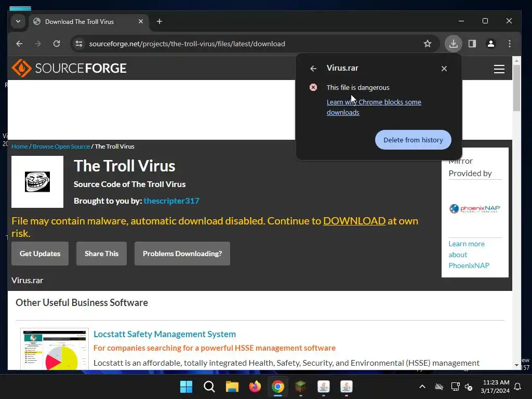Image resolution: width=532 pixels, height=399 pixels.
Task: Open Windows Search from taskbar
Action: [x=209, y=387]
